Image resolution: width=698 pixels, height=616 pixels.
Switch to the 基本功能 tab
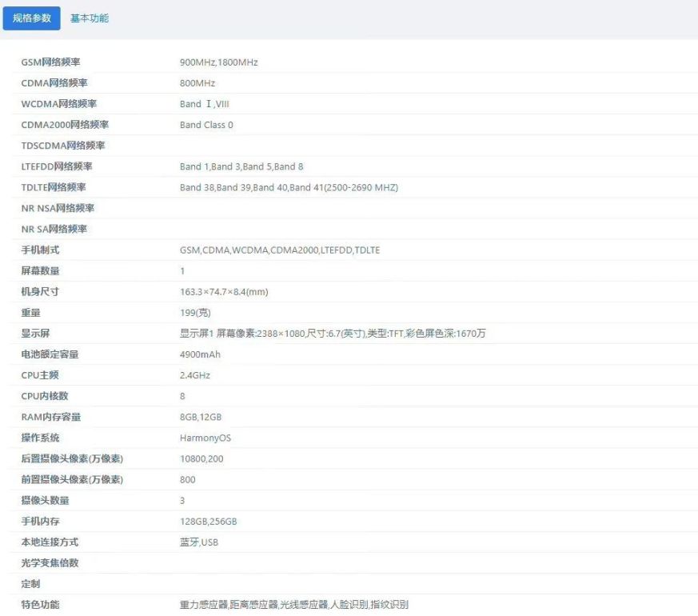(90, 18)
